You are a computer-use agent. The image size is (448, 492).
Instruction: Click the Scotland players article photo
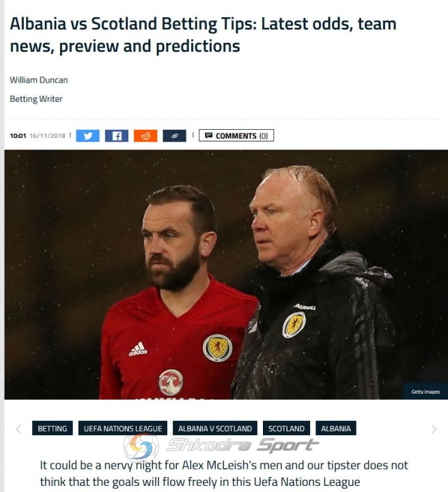pyautogui.click(x=226, y=275)
